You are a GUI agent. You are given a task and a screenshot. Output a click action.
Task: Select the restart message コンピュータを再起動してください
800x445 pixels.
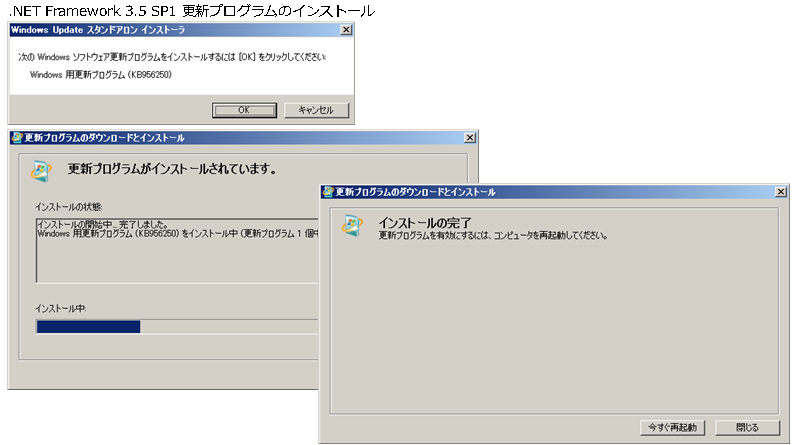tap(550, 236)
